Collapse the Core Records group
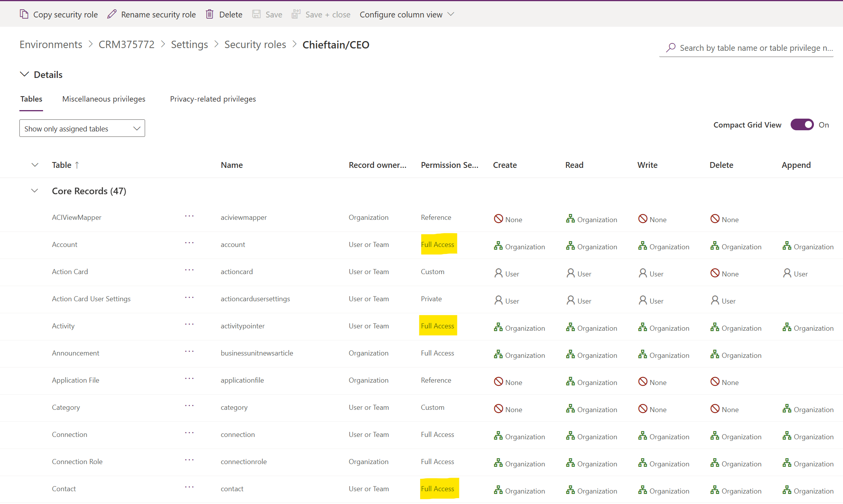 click(35, 191)
